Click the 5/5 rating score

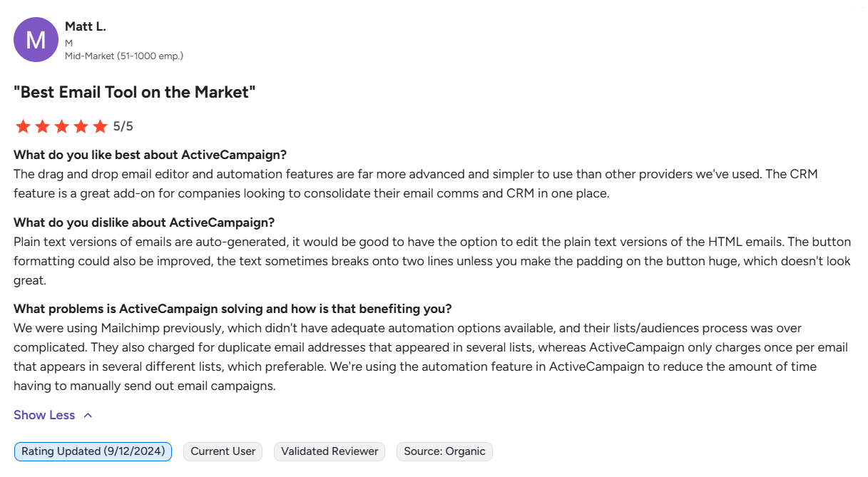[123, 126]
